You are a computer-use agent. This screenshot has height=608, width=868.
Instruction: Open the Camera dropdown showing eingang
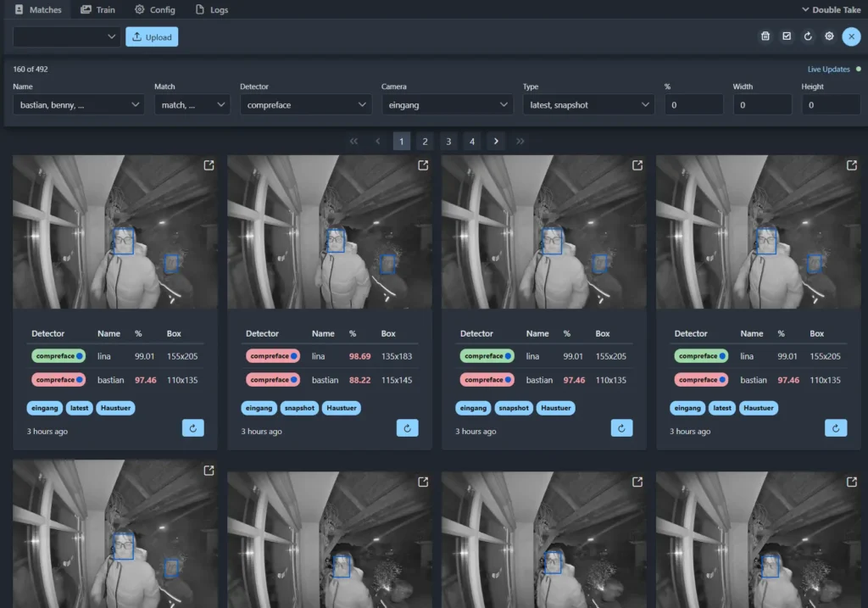click(x=447, y=104)
